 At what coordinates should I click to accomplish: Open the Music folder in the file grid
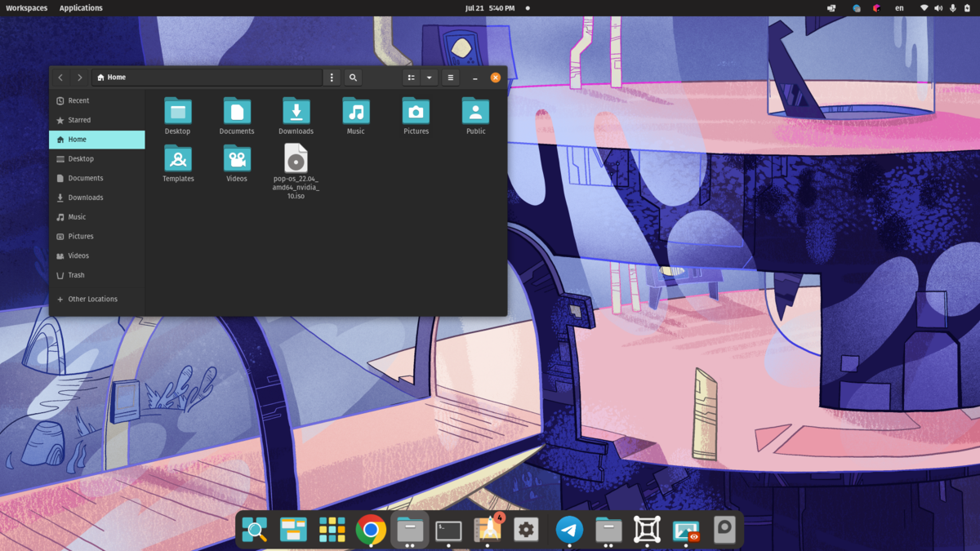356,116
